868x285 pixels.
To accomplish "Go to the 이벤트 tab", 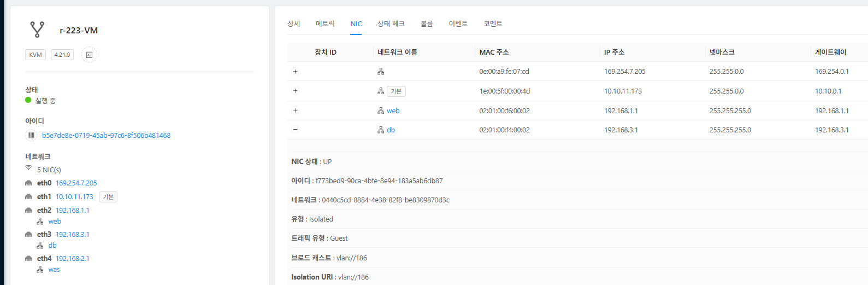I will pyautogui.click(x=458, y=24).
